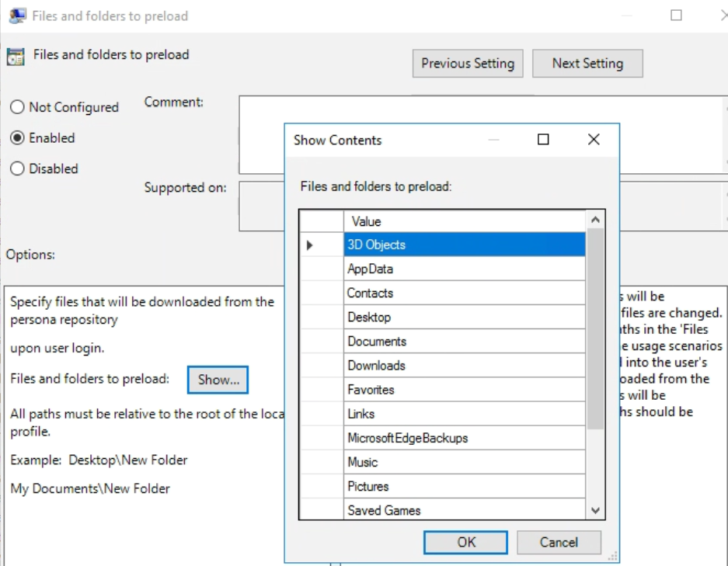Cancel the Show Contents dialog

tap(559, 542)
